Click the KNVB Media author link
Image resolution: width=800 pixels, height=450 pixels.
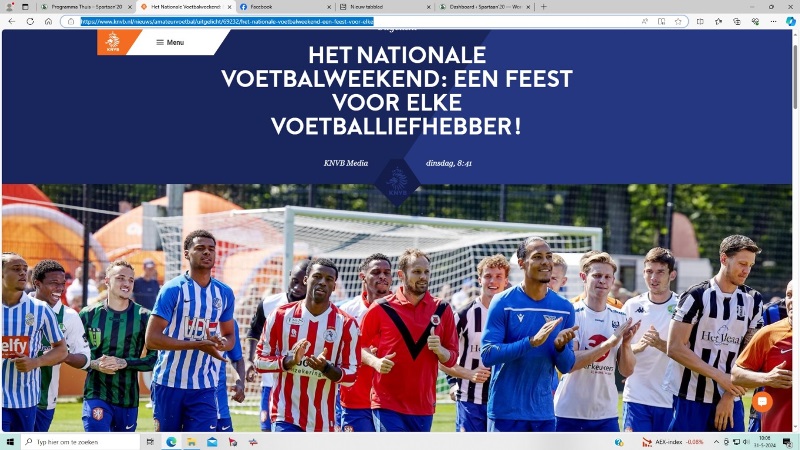(x=345, y=163)
